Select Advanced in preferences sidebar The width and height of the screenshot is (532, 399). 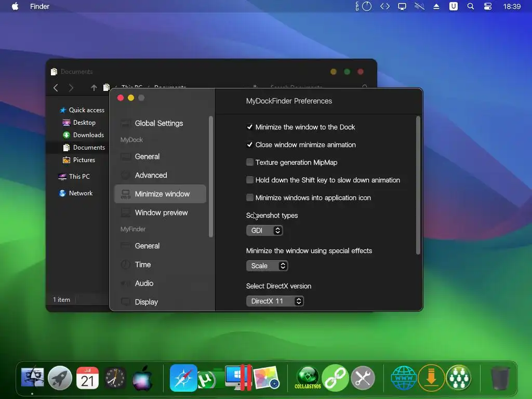tap(160, 175)
